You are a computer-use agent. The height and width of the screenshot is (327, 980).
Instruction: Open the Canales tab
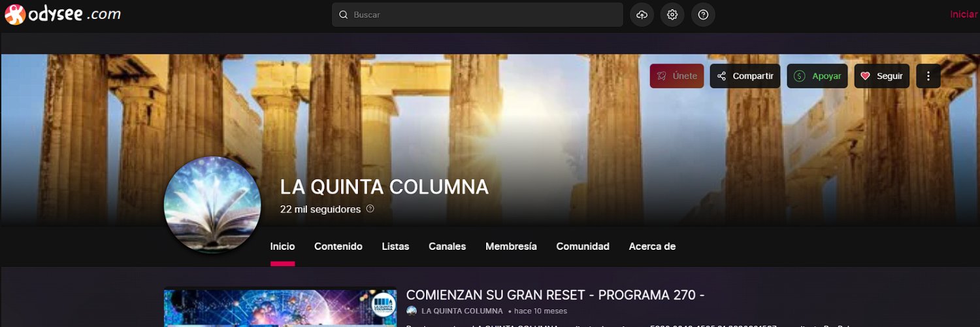coord(447,247)
